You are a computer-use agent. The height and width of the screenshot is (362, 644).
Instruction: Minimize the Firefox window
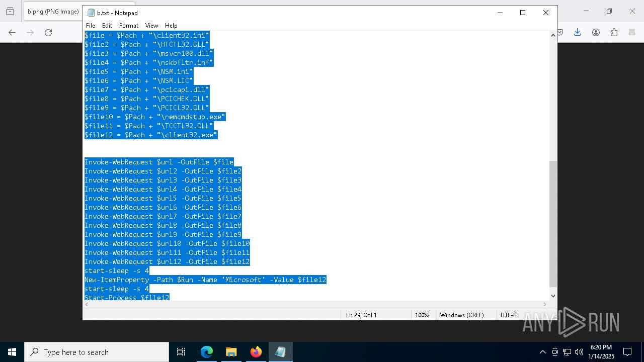point(586,11)
